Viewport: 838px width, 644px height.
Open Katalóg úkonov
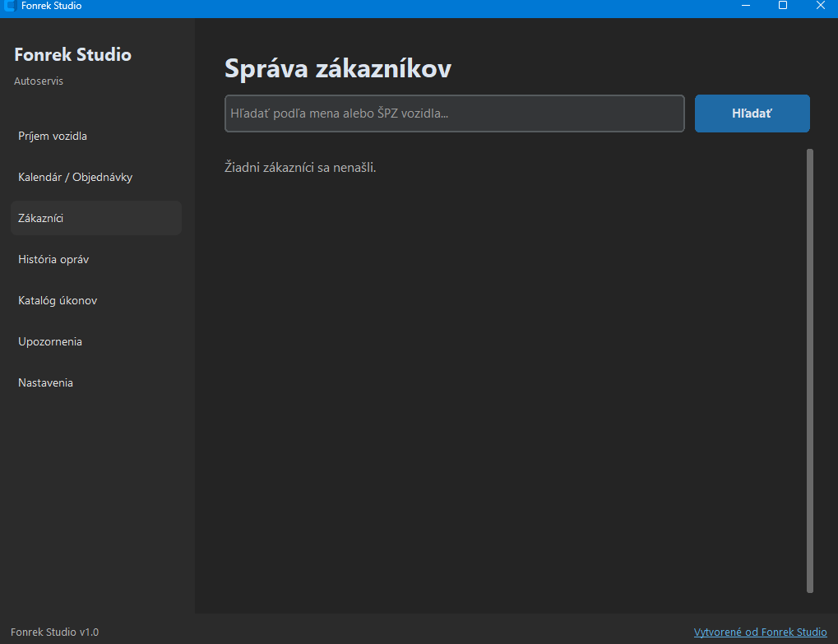click(x=96, y=300)
